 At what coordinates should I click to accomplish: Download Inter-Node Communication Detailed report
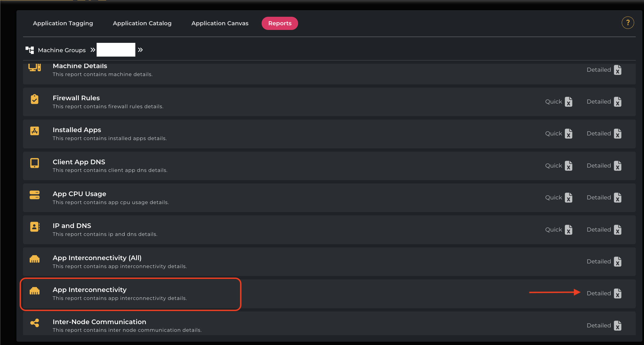[x=617, y=326]
